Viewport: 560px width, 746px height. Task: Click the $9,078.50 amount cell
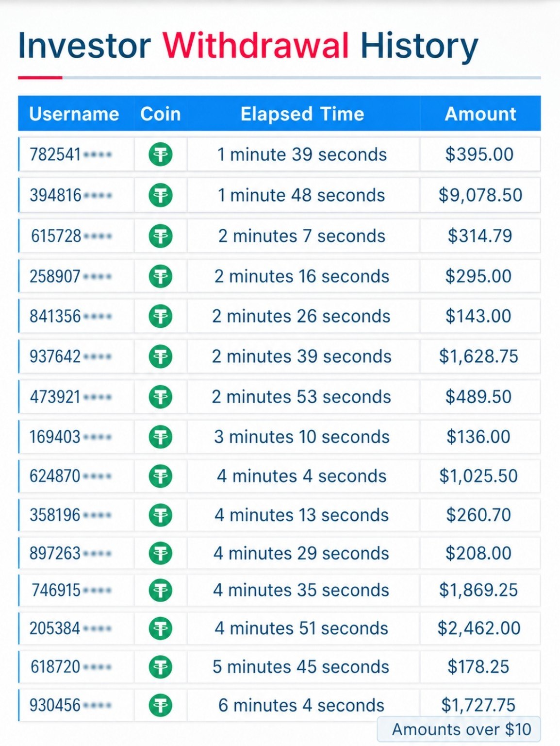click(x=480, y=195)
